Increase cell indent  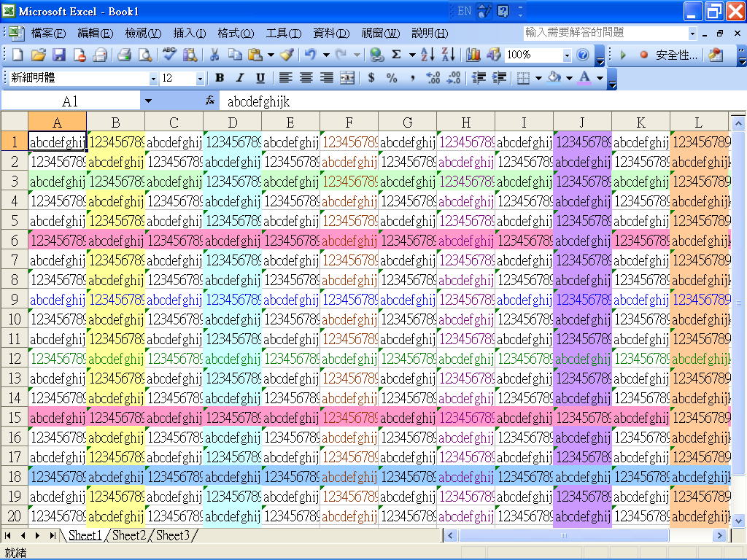(499, 78)
